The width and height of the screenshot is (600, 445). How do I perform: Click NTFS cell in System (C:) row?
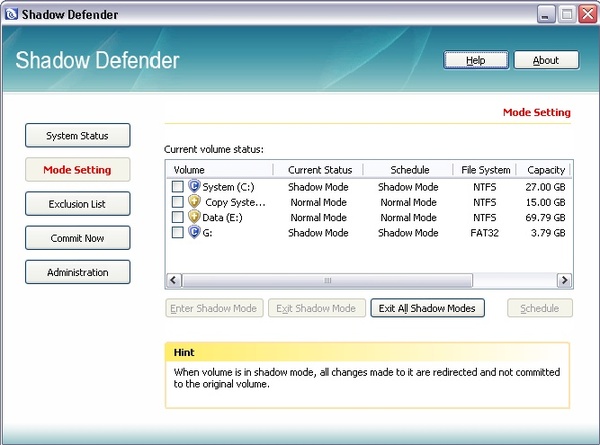(x=484, y=187)
